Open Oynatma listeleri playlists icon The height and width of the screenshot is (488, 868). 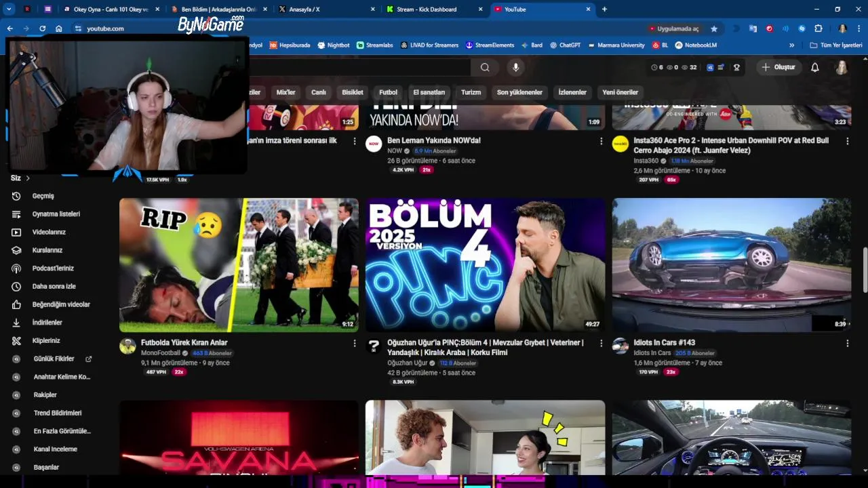click(16, 214)
